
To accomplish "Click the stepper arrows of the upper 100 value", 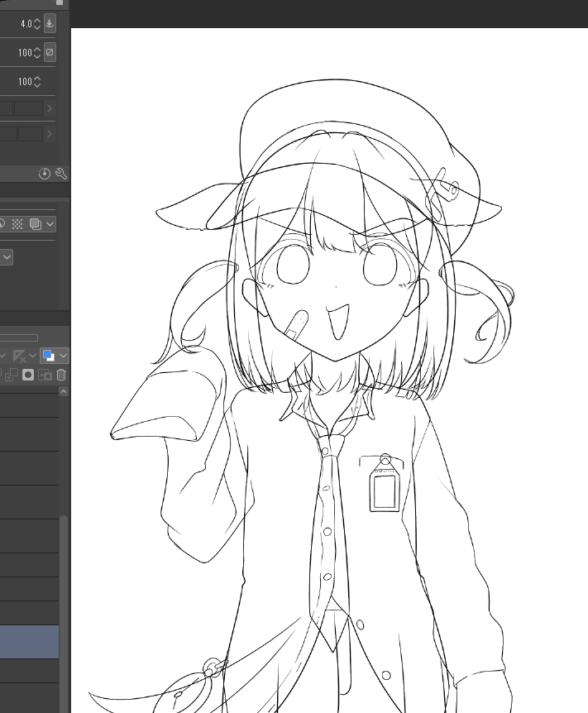I will [37, 53].
